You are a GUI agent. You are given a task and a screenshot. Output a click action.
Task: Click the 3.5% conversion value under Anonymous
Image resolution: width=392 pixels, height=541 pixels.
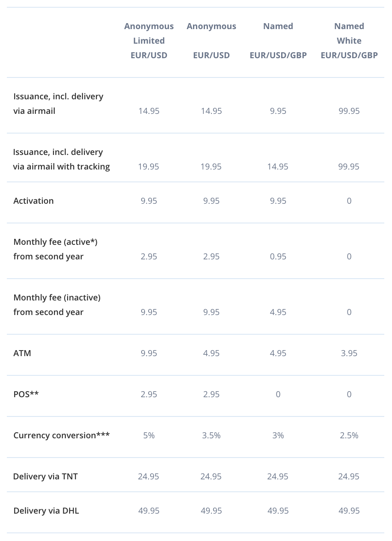tap(211, 435)
